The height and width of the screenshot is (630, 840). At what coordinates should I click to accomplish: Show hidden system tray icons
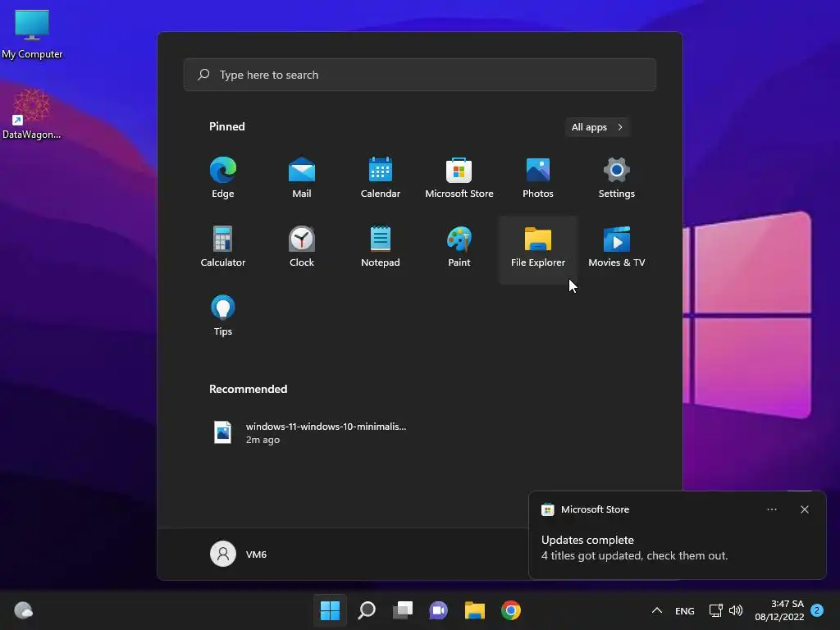tap(657, 610)
